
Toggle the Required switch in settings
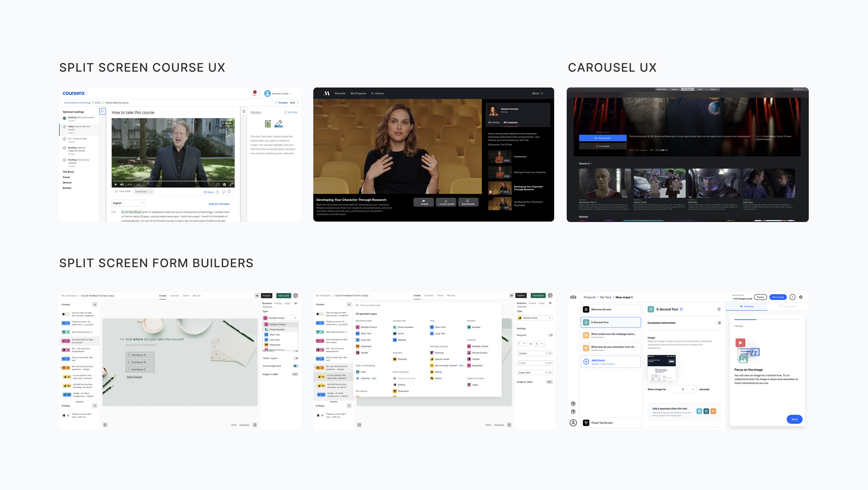(550, 335)
